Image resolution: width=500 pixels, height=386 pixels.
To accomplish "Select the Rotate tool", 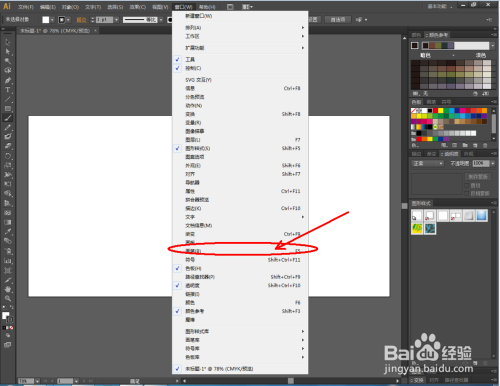I will point(8,156).
